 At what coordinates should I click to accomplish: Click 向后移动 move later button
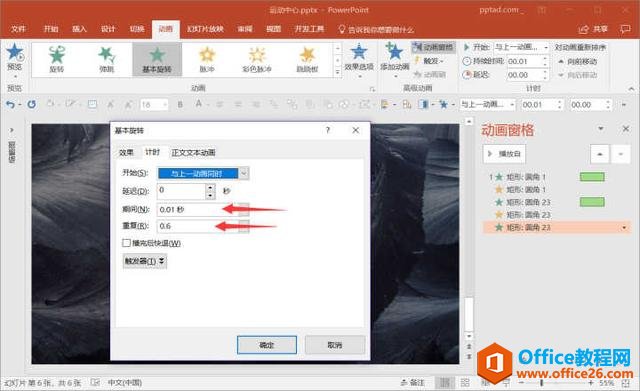[577, 75]
